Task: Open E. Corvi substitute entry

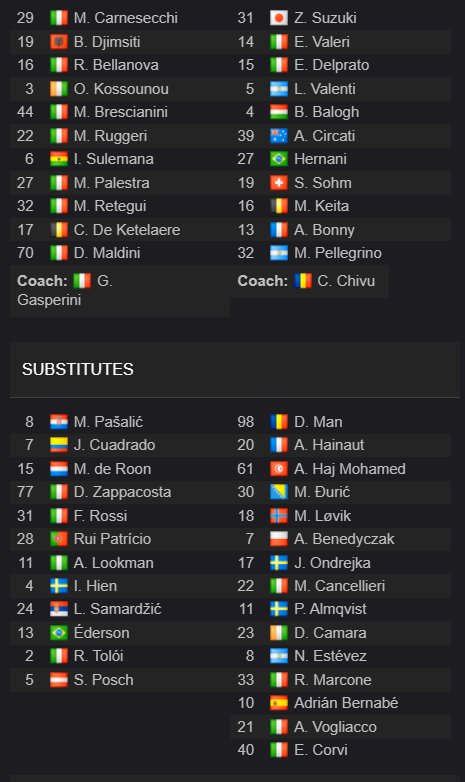Action: coord(321,750)
